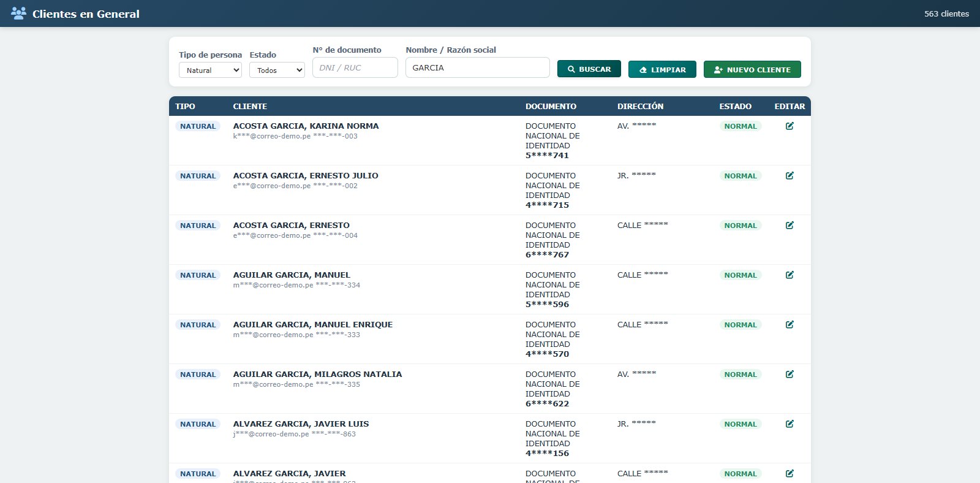Edit client AGUILAR GARCIA, MILAGROS NATALIA

(x=790, y=374)
